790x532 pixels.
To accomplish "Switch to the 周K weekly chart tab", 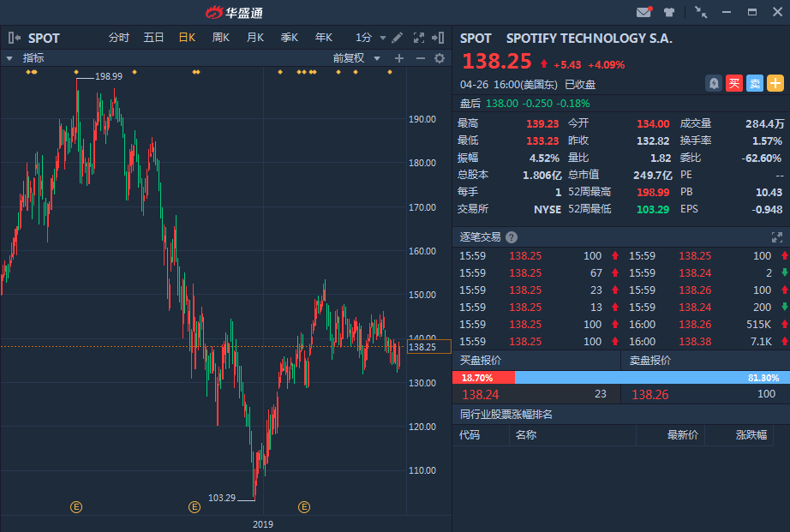I will point(221,38).
